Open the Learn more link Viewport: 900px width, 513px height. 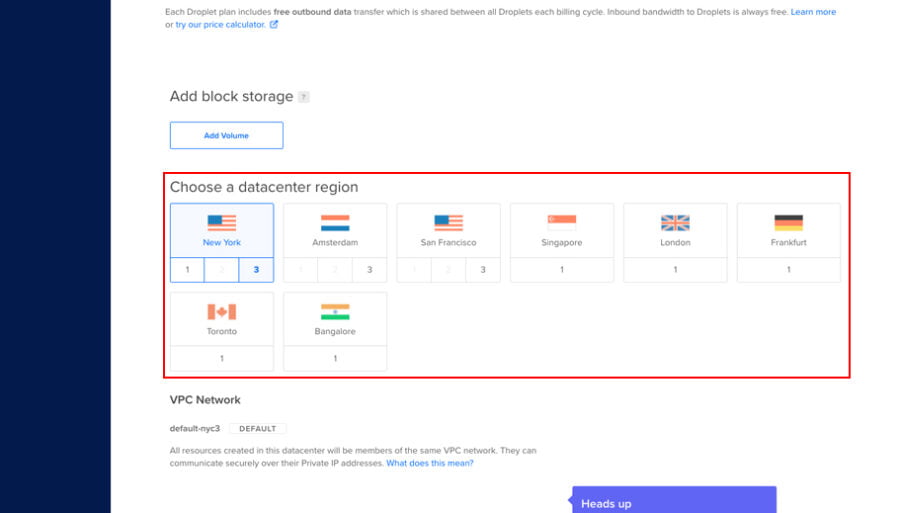click(x=813, y=12)
